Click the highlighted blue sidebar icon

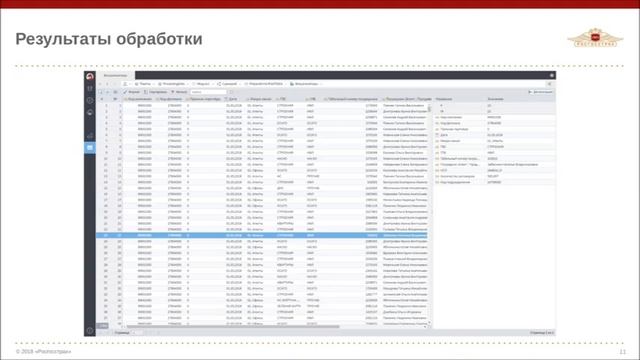coord(90,147)
